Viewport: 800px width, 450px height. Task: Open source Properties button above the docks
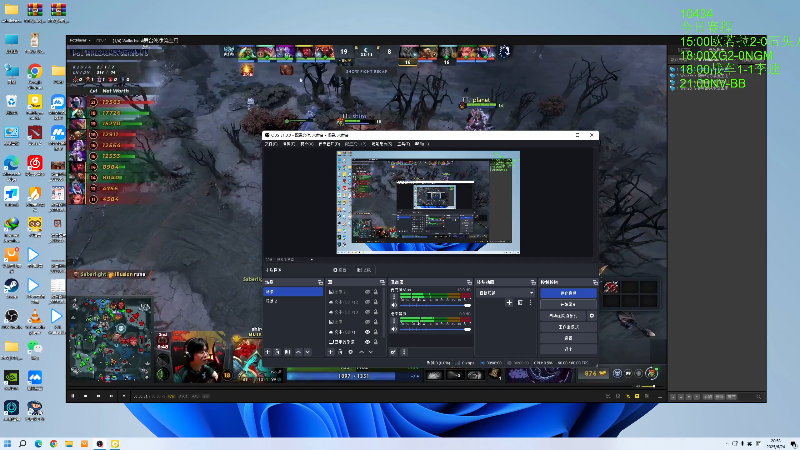click(x=340, y=270)
